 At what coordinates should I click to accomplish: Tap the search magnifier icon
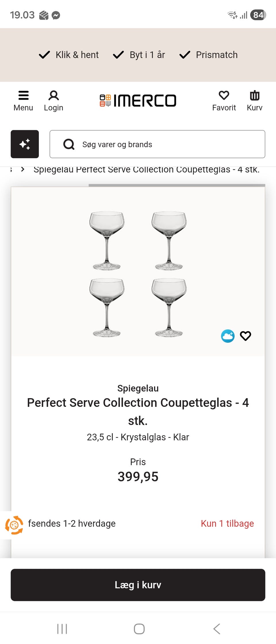click(x=69, y=144)
